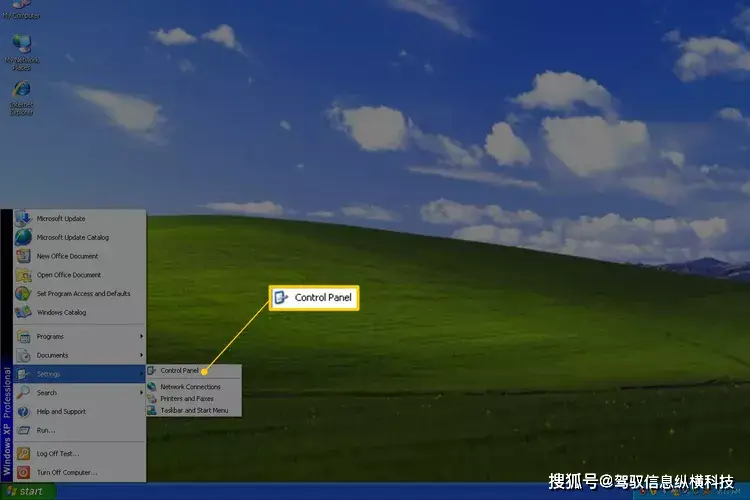Image resolution: width=750 pixels, height=500 pixels.
Task: Click the Help and Support question icon
Action: tap(23, 411)
